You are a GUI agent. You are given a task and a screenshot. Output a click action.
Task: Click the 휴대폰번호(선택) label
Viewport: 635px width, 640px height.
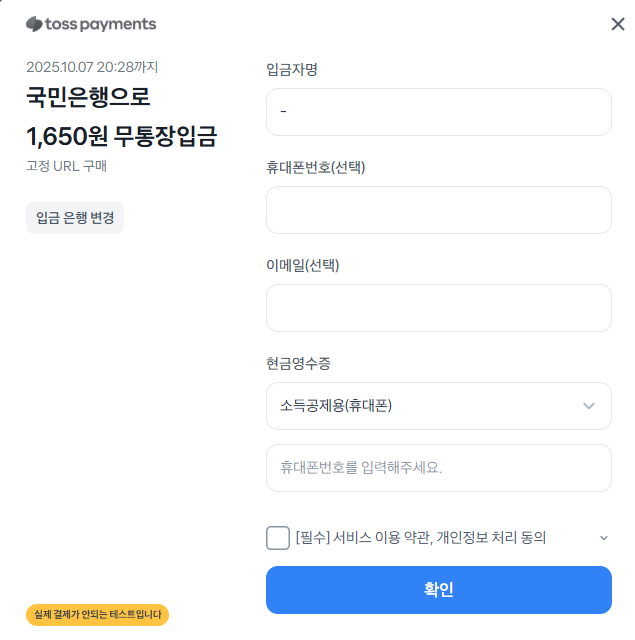316,167
